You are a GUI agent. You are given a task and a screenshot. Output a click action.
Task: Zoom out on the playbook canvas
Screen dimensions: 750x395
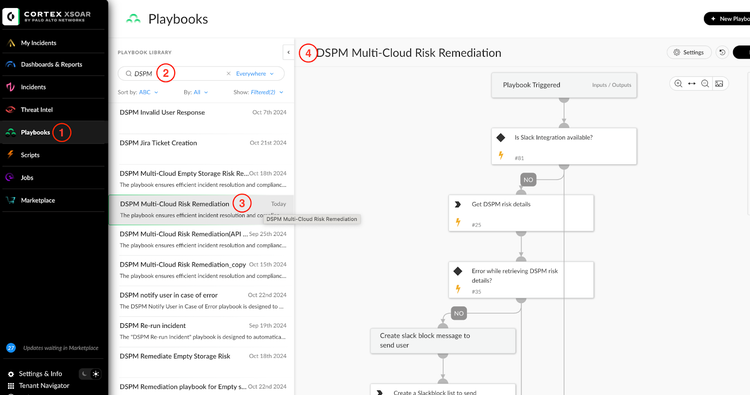705,84
